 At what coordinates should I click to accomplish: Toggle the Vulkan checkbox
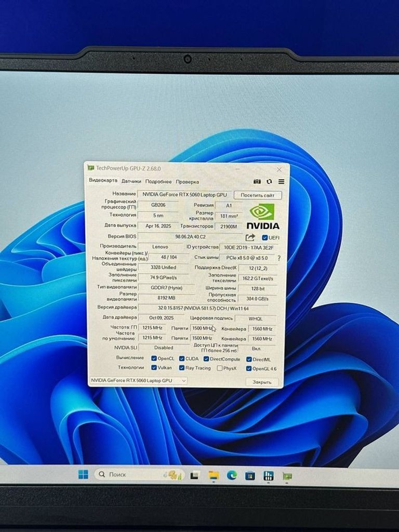pos(154,367)
